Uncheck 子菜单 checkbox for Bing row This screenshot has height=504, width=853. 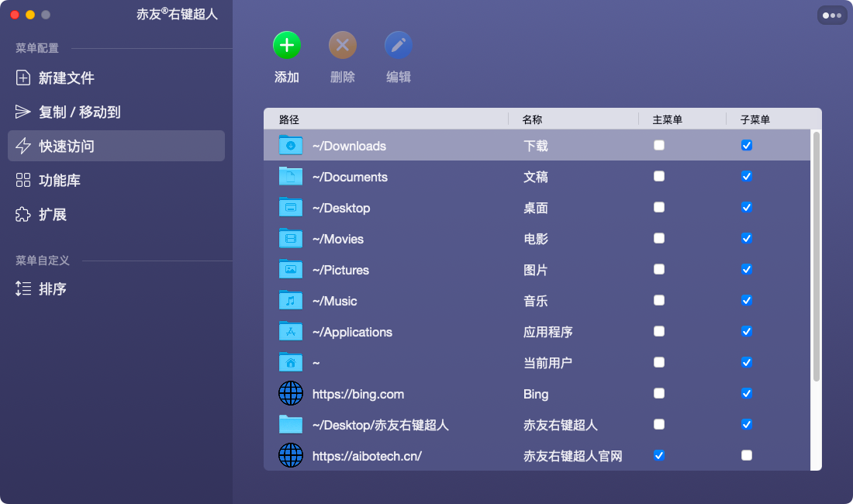point(746,393)
